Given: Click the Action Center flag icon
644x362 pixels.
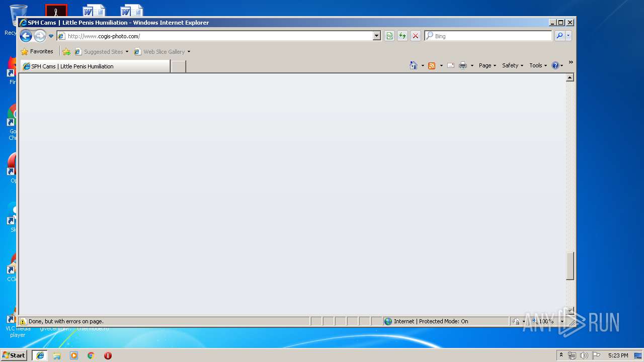Looking at the screenshot, I should coord(596,355).
